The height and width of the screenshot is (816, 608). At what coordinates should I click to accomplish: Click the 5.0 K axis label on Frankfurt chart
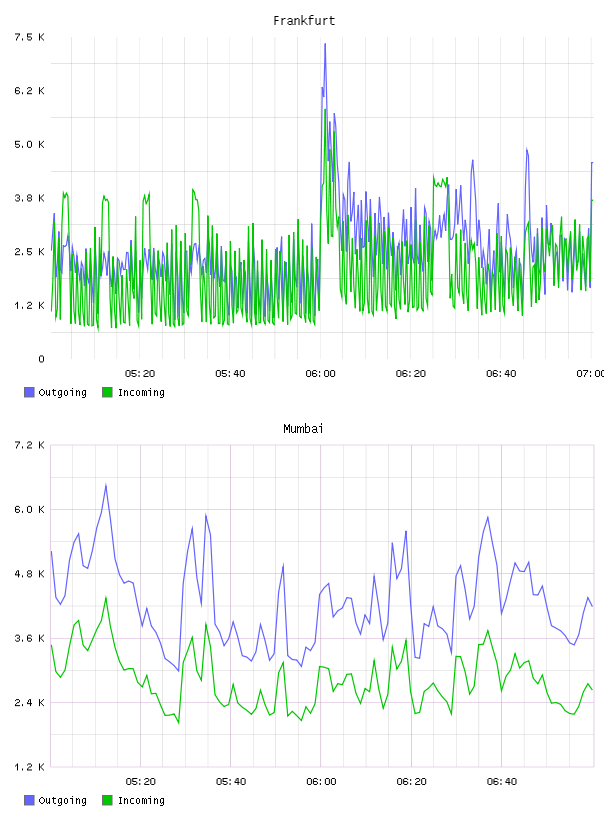30,144
